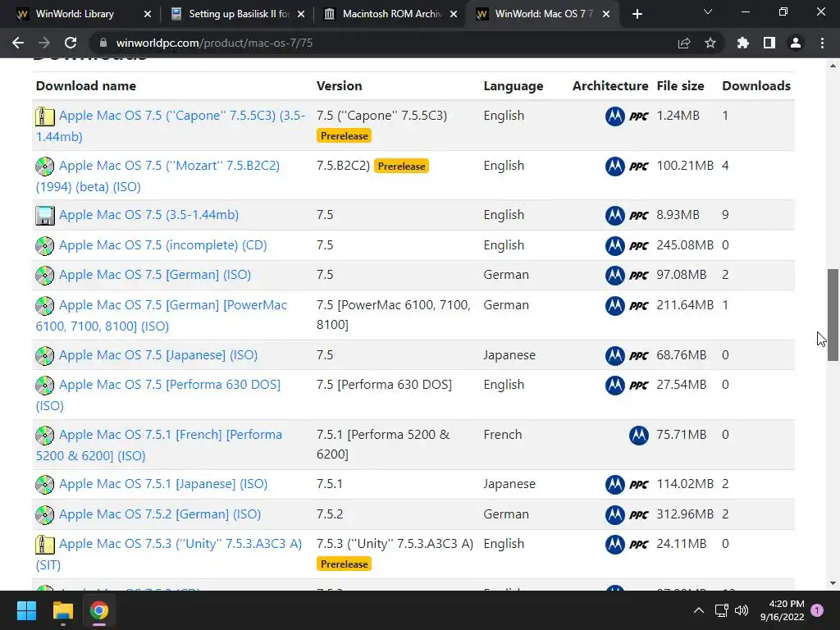Open Apple Mac OS 7.5 (incomplete) (CD) link
840x630 pixels.
coord(163,245)
